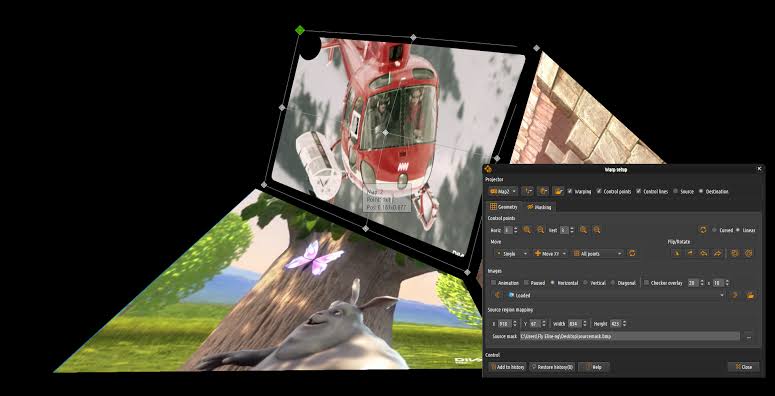This screenshot has height=396, width=775.
Task: Open the Single move mode dropdown
Action: pos(511,253)
